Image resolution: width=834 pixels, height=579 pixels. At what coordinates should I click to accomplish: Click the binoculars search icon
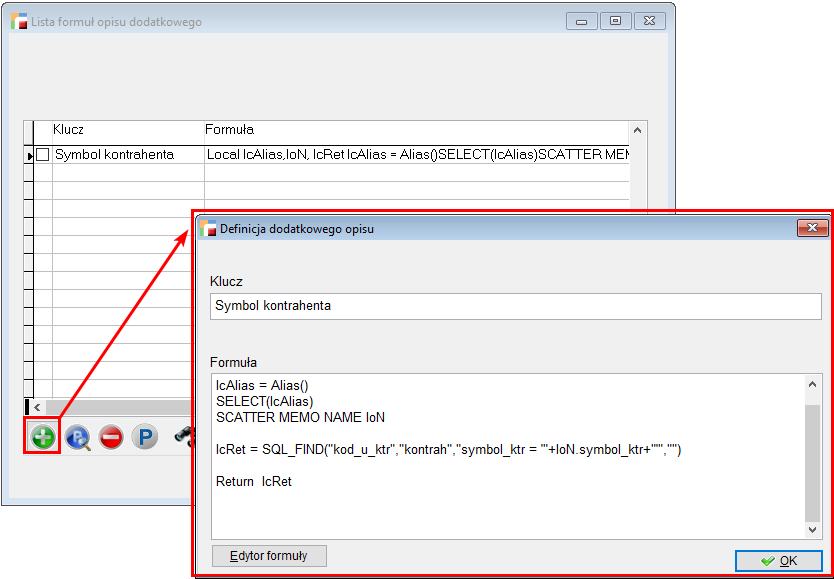pos(182,437)
